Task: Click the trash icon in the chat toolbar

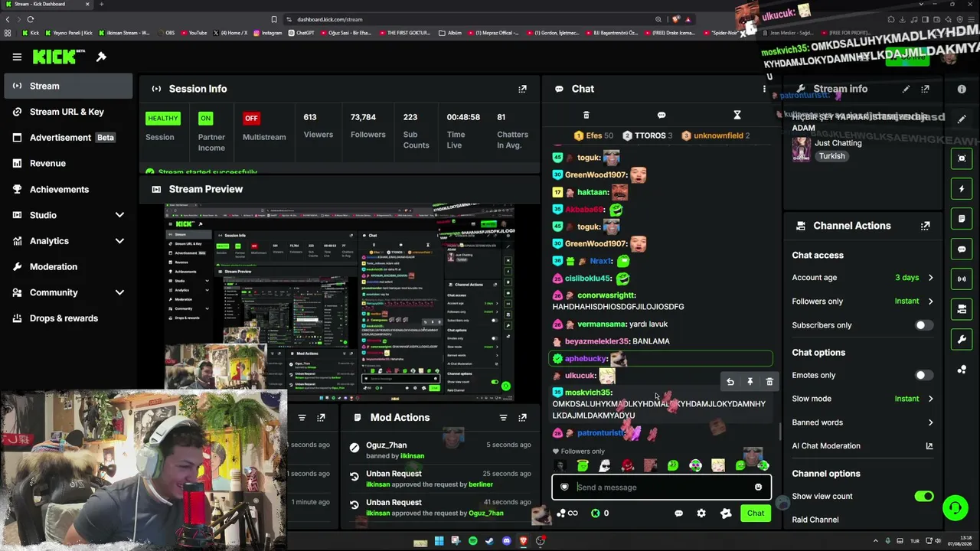Action: click(x=586, y=115)
